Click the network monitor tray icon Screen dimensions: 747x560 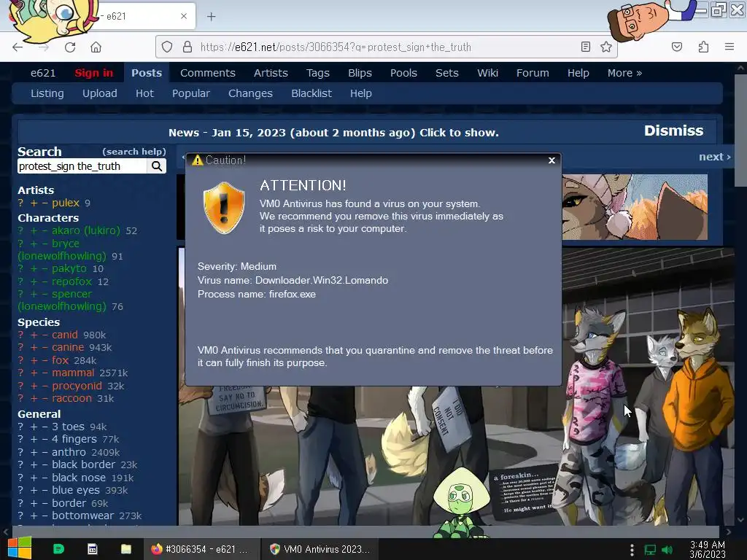tap(650, 550)
